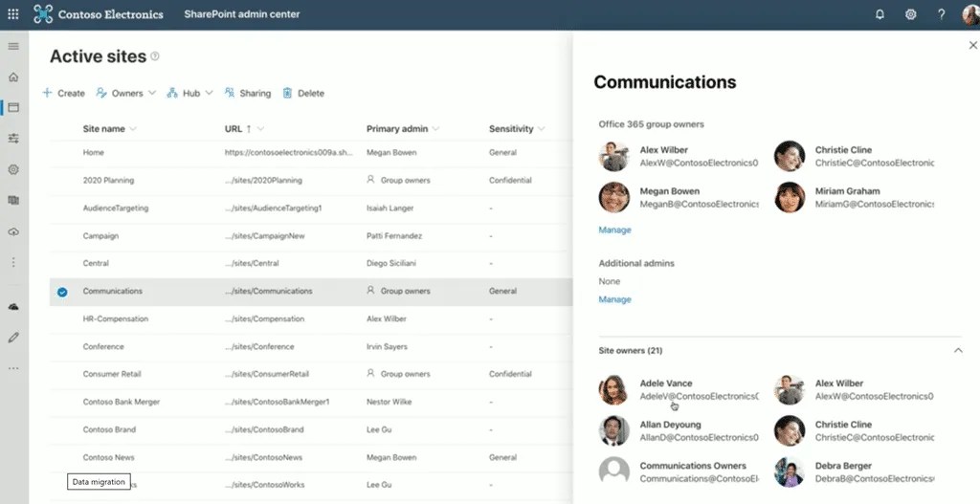Open the settings gear in header
Screen dimensions: 980x504
pyautogui.click(x=911, y=14)
